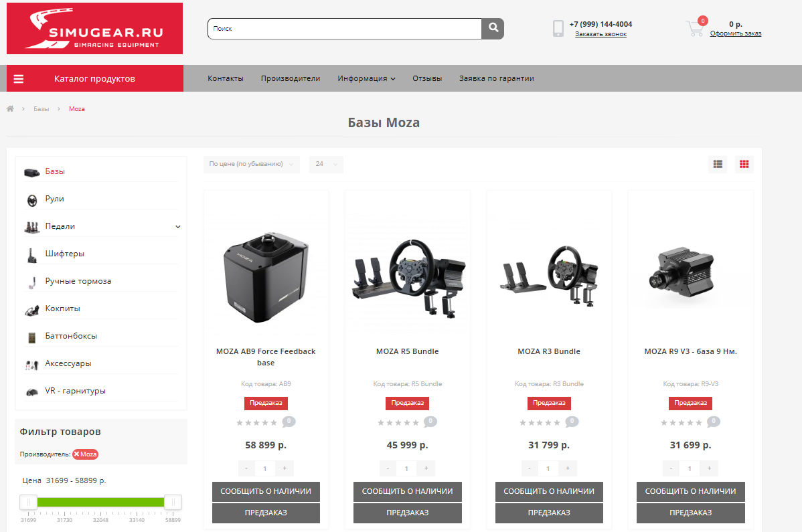Click green price range bar
The image size is (802, 532).
pos(101,503)
